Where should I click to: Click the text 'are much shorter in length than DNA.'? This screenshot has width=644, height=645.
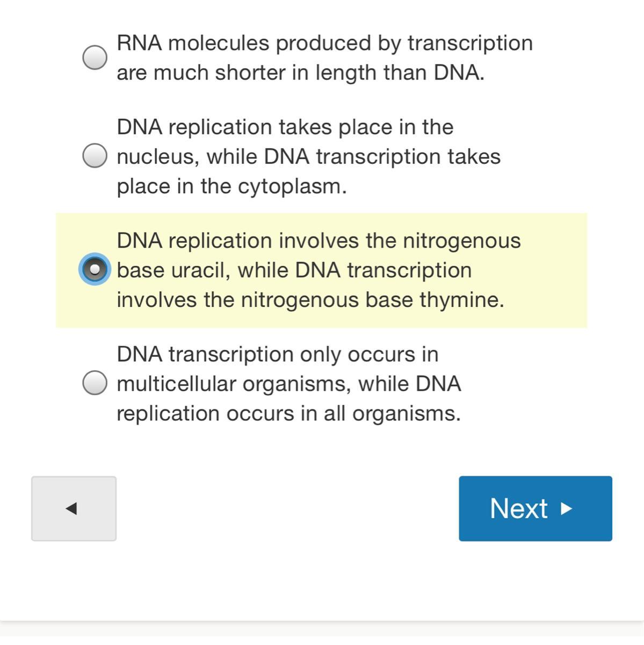pos(300,73)
